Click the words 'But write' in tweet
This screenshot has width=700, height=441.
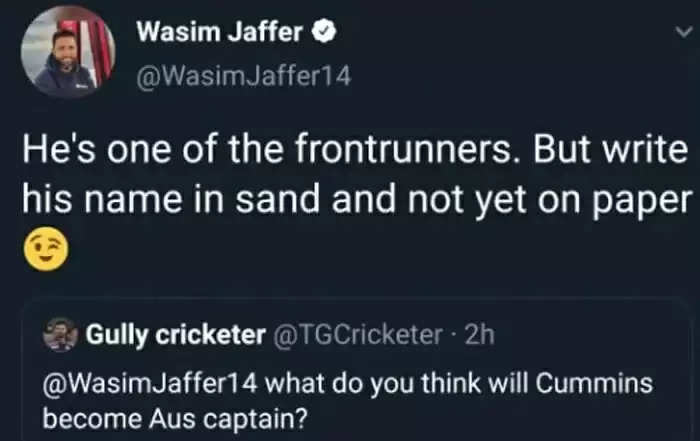click(610, 150)
